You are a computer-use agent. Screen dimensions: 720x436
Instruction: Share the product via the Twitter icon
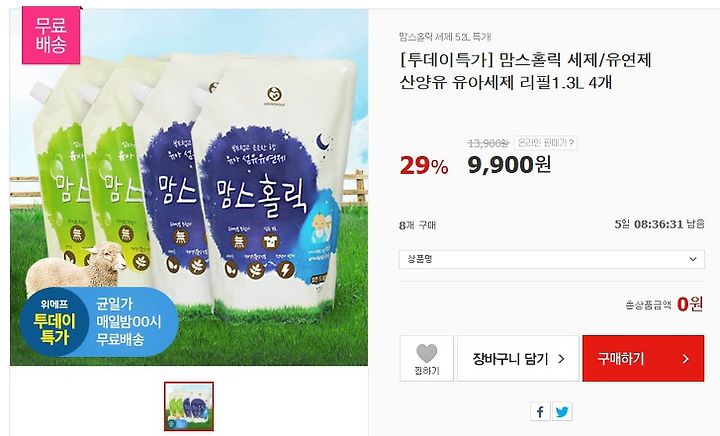562,411
